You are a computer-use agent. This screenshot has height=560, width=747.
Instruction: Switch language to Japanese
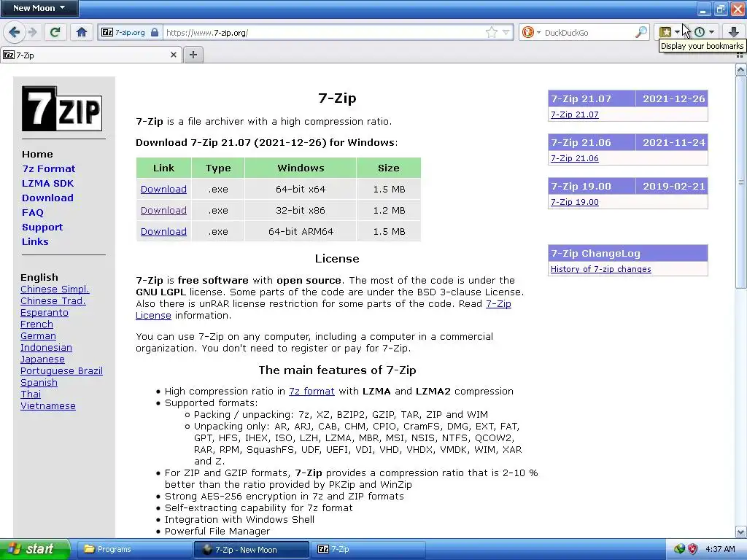point(42,359)
